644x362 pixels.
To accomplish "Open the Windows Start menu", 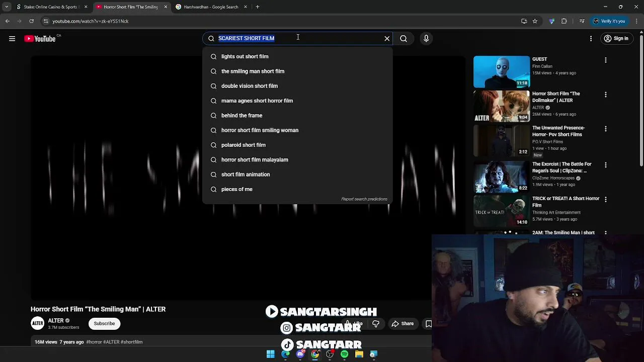I will (271, 354).
